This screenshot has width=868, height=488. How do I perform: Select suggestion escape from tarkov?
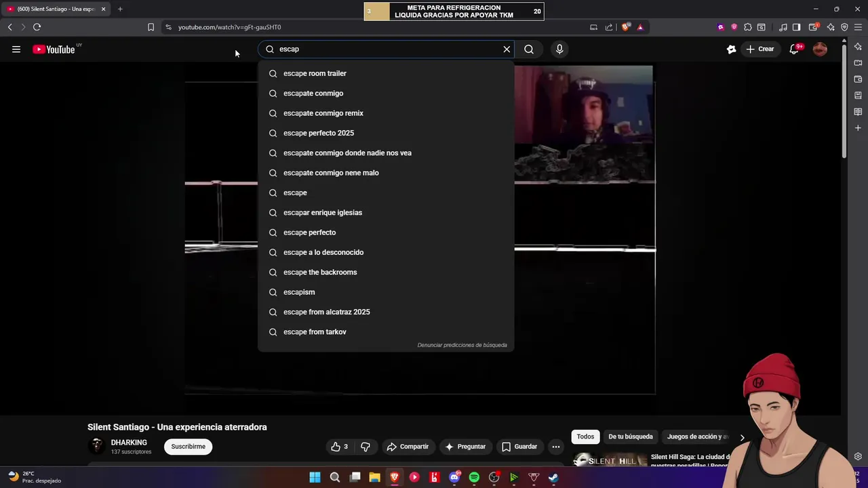(386, 331)
